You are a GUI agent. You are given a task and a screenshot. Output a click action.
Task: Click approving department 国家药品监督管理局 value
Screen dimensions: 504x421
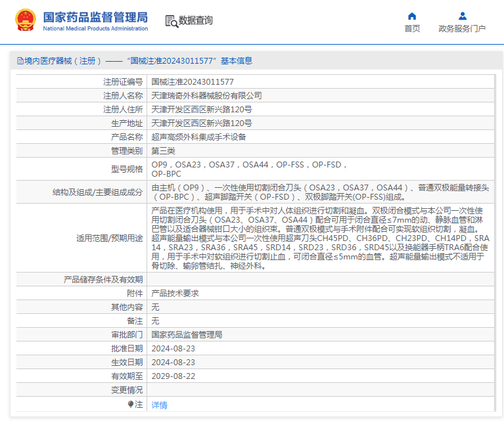tap(187, 335)
